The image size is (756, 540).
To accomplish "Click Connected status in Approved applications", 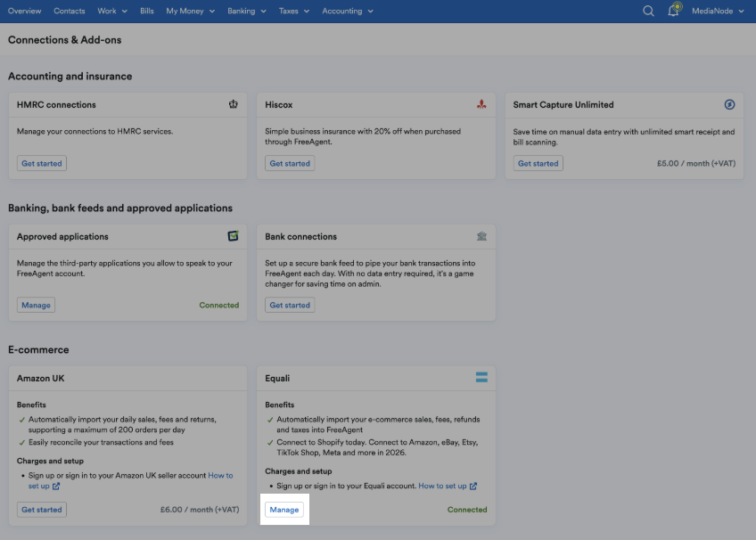I will pos(219,305).
